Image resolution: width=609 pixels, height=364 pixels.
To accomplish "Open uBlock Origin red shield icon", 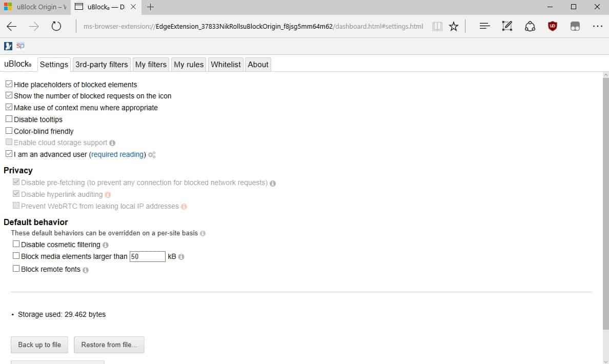I will pos(552,27).
